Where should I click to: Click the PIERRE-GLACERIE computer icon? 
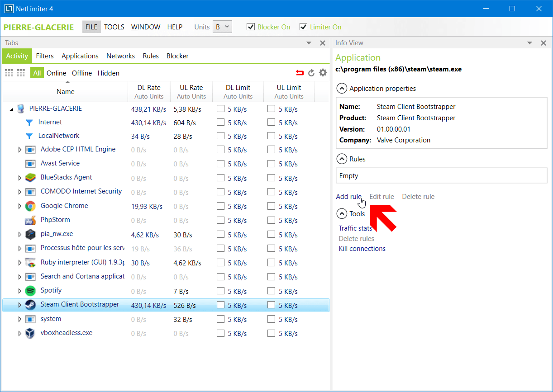[x=21, y=109]
